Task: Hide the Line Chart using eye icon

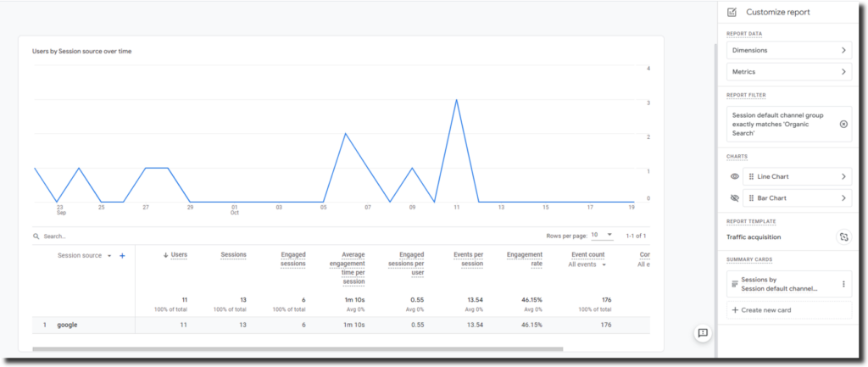Action: tap(734, 176)
